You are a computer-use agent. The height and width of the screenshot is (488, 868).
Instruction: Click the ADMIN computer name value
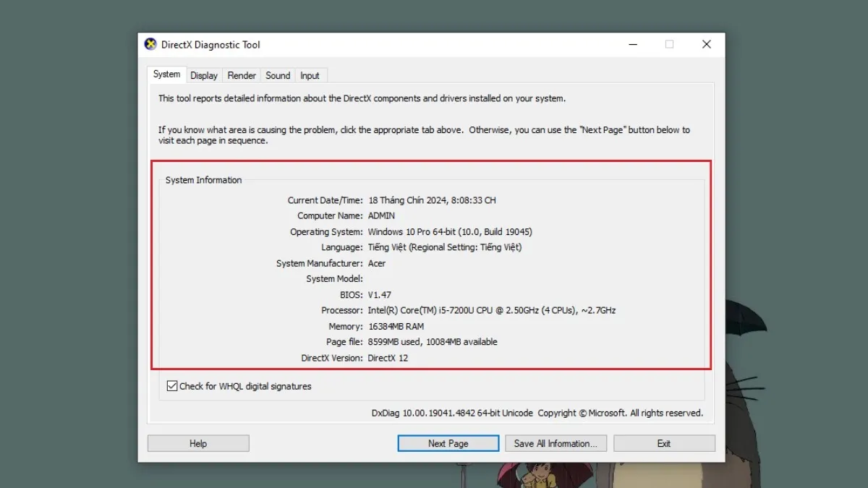[x=381, y=216]
